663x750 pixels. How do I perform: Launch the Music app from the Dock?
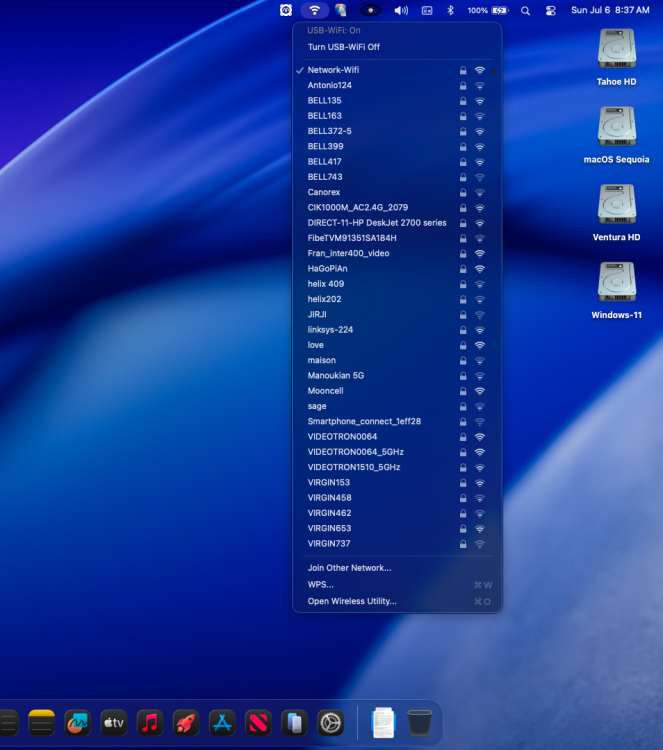point(150,722)
